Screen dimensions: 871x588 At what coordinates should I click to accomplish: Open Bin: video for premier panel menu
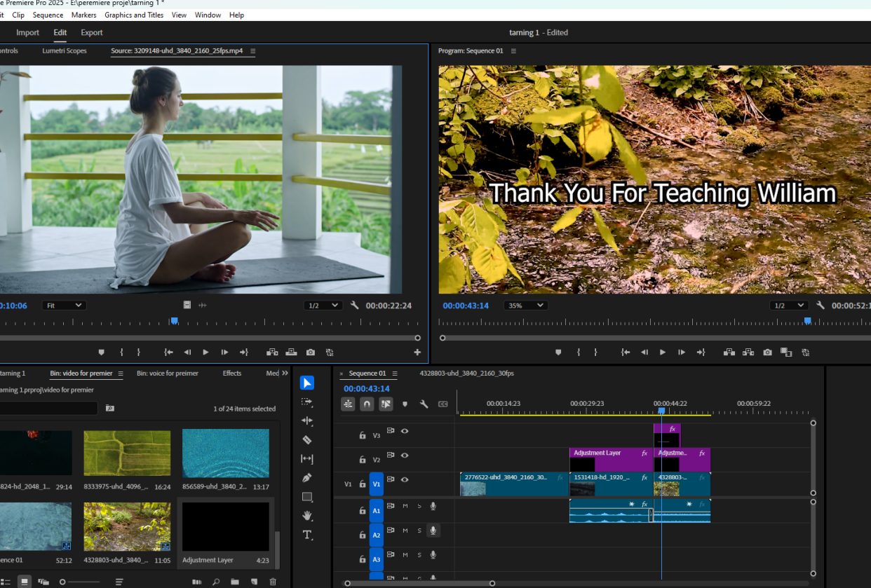(x=121, y=374)
